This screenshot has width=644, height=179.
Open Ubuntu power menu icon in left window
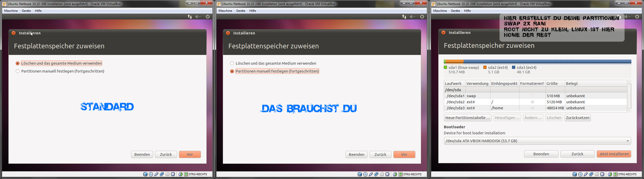pyautogui.click(x=208, y=17)
